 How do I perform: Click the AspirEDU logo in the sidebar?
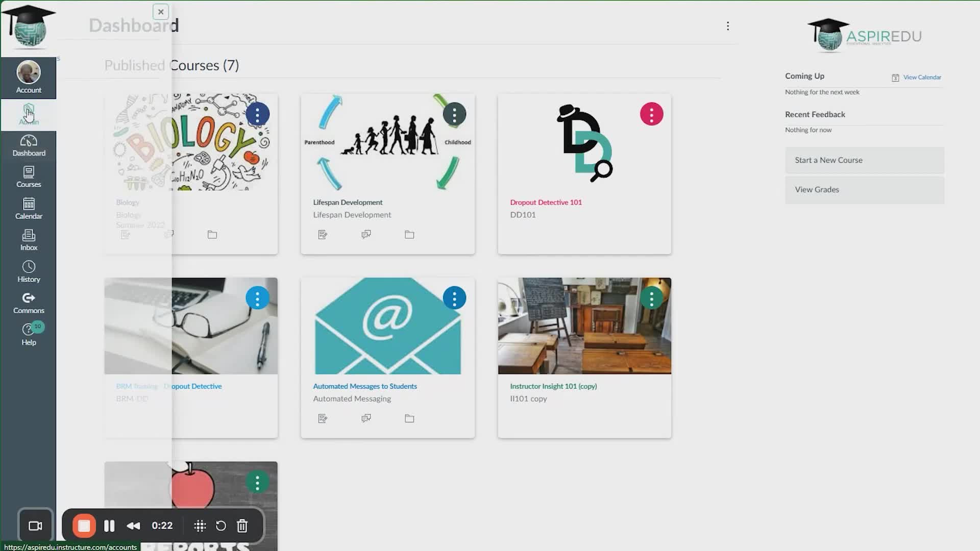(x=29, y=27)
